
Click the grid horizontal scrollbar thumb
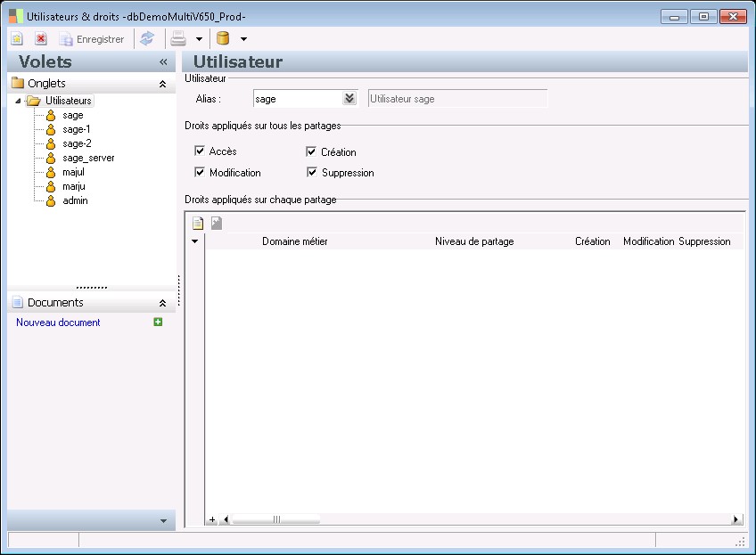click(x=275, y=519)
